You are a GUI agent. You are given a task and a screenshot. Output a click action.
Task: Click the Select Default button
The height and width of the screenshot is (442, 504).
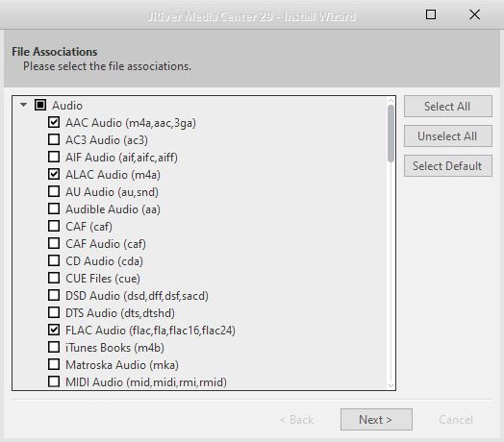pyautogui.click(x=448, y=166)
